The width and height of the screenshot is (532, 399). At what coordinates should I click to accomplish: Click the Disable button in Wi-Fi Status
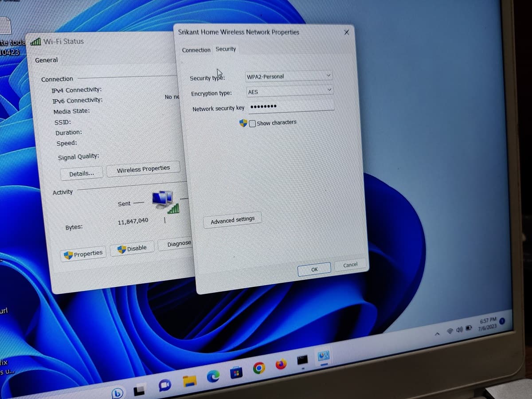tap(132, 249)
